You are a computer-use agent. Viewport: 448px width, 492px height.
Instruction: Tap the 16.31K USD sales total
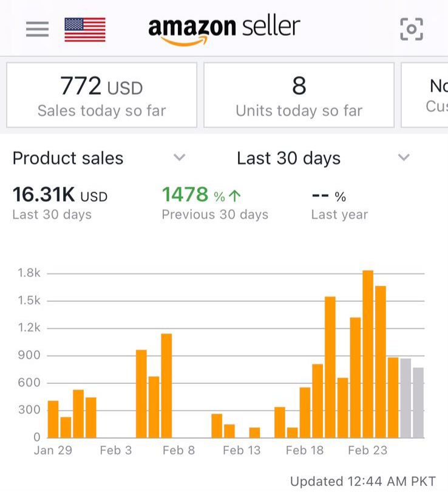(59, 195)
